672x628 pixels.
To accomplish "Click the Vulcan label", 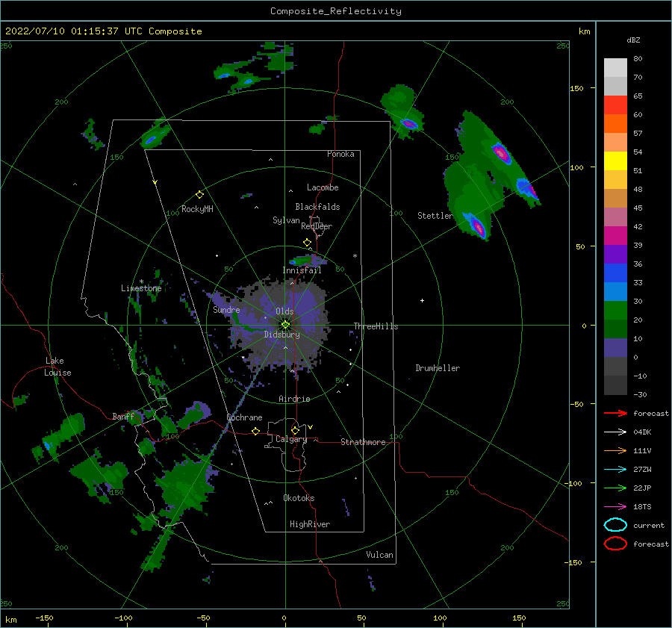I will point(380,555).
